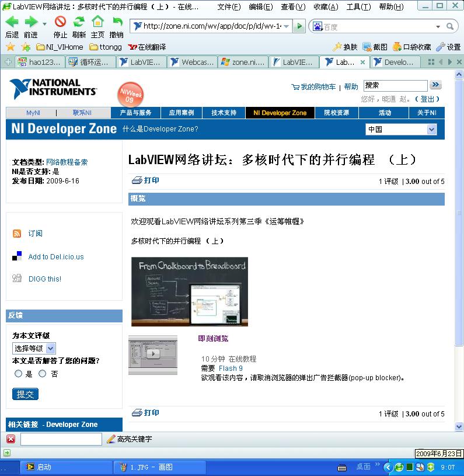The image size is (464, 476).
Task: Click 登出 logout link
Action: pyautogui.click(x=427, y=99)
